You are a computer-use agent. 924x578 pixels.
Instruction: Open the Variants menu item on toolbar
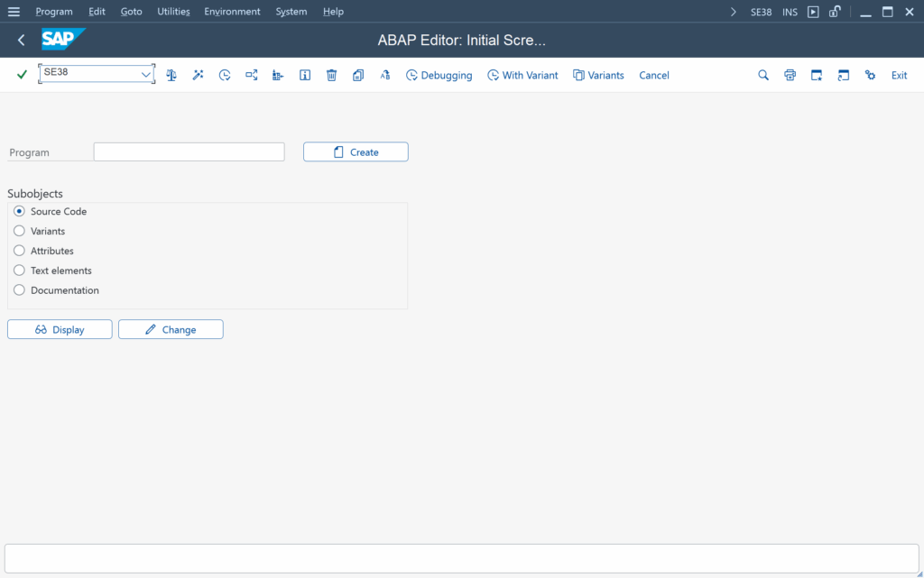coord(598,75)
